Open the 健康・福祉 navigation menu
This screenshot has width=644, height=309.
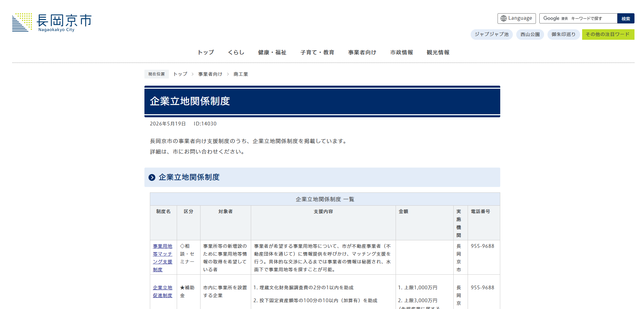coord(272,52)
